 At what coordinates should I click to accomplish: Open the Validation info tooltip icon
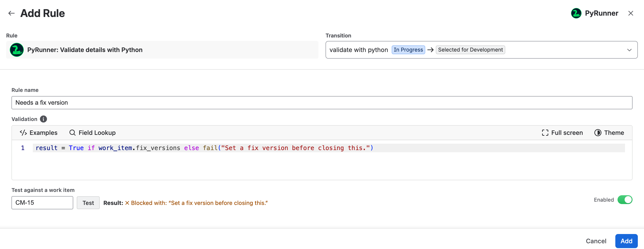tap(43, 119)
